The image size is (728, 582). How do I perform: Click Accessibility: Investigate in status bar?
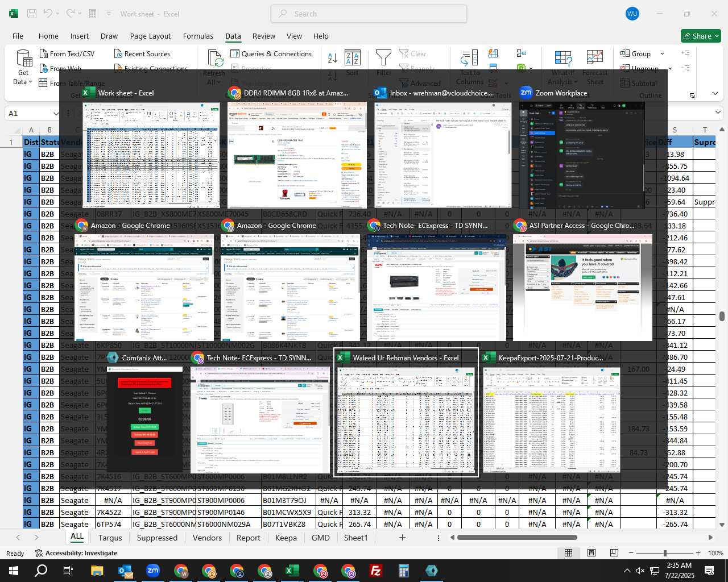tap(76, 553)
